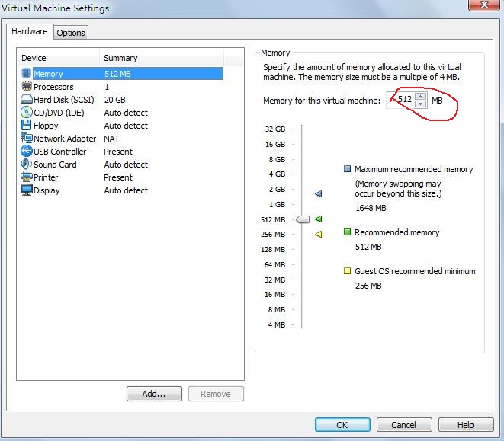The width and height of the screenshot is (504, 441).
Task: Select the Floppy disk icon
Action: [x=26, y=125]
